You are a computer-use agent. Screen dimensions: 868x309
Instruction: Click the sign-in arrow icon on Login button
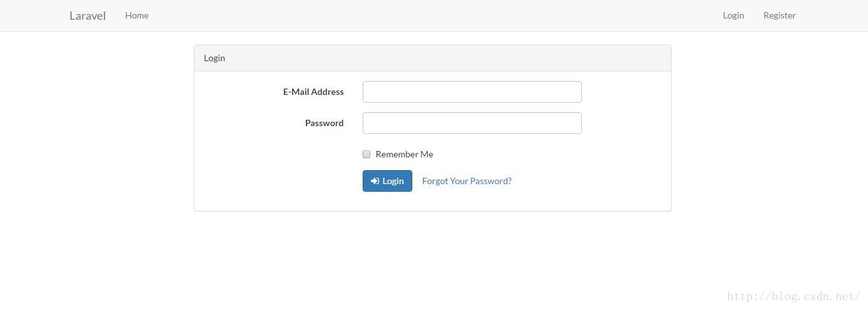(x=375, y=181)
